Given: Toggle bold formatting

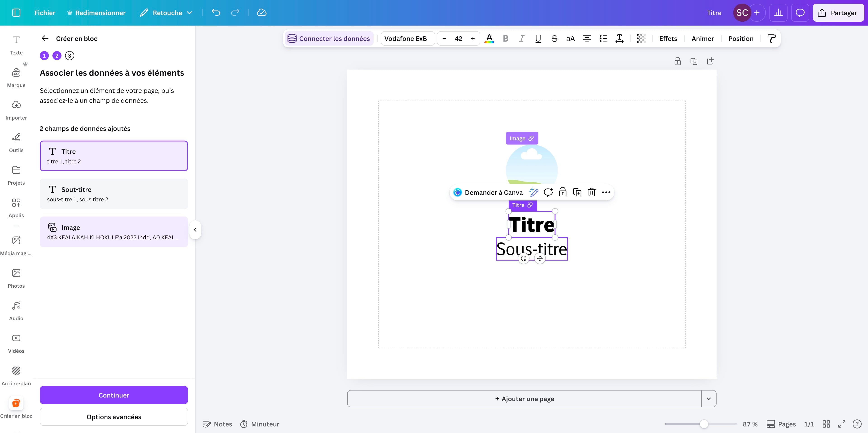Looking at the screenshot, I should pos(505,39).
